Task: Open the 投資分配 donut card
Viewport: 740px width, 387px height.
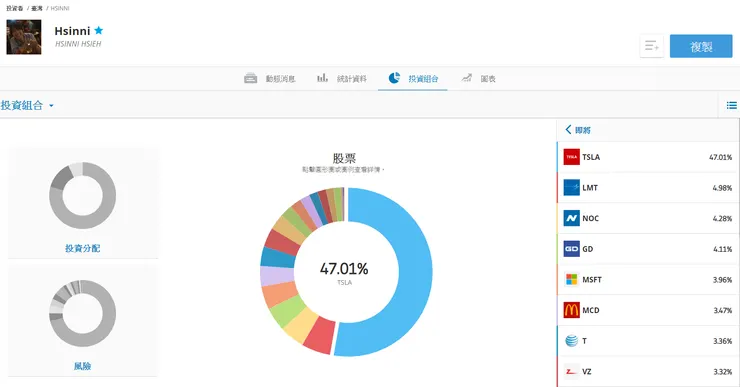Action: [83, 203]
